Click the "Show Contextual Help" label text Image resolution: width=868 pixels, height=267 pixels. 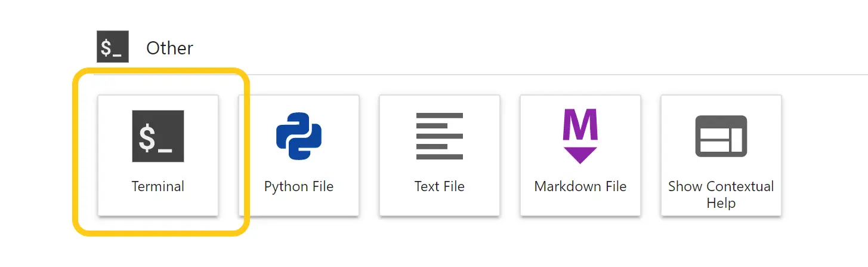[721, 194]
